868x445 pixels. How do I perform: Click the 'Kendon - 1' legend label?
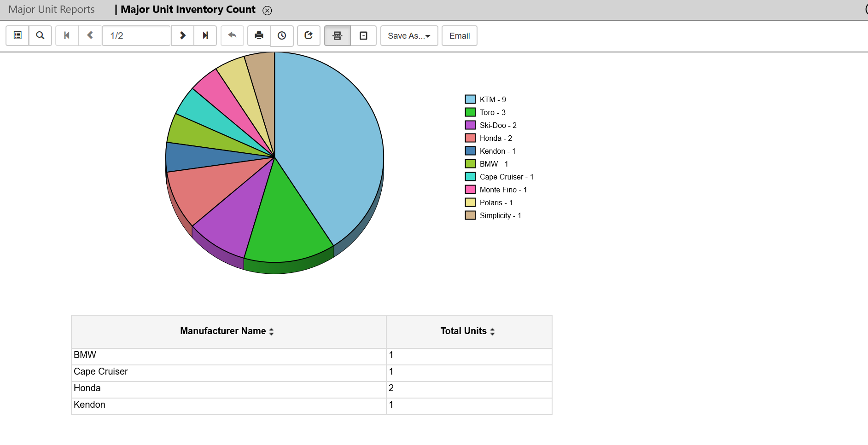pos(498,151)
